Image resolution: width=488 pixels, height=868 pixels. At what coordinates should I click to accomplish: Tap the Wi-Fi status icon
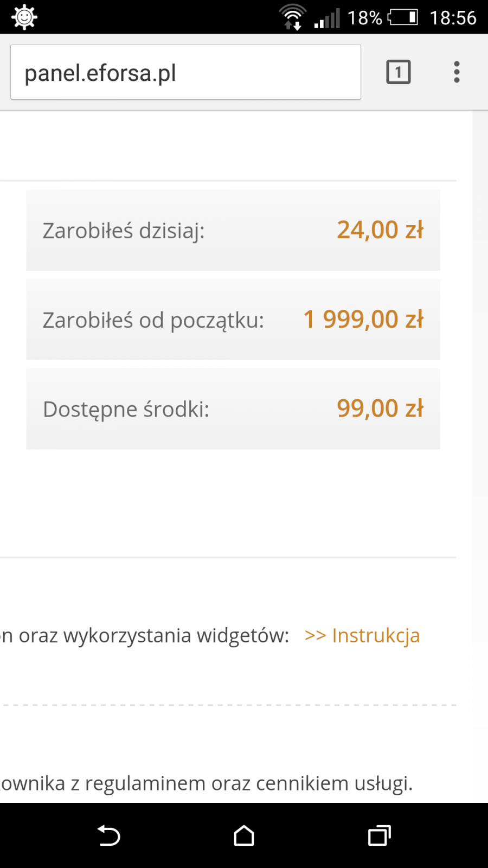[x=292, y=17]
